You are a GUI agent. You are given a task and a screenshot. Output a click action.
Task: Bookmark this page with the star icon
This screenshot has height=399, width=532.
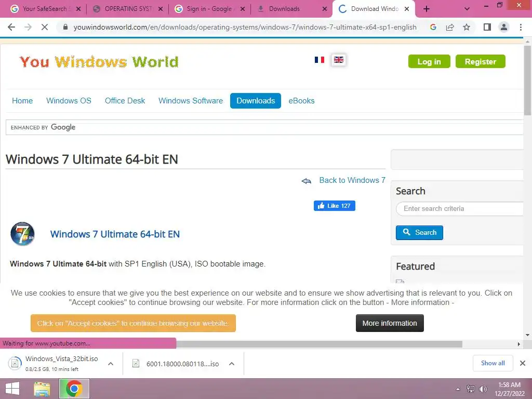pyautogui.click(x=467, y=27)
